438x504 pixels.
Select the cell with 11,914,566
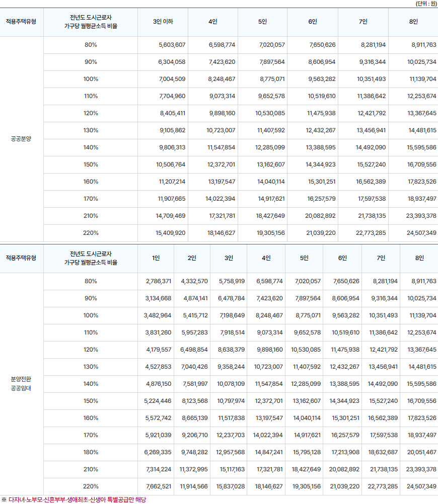tap(193, 486)
